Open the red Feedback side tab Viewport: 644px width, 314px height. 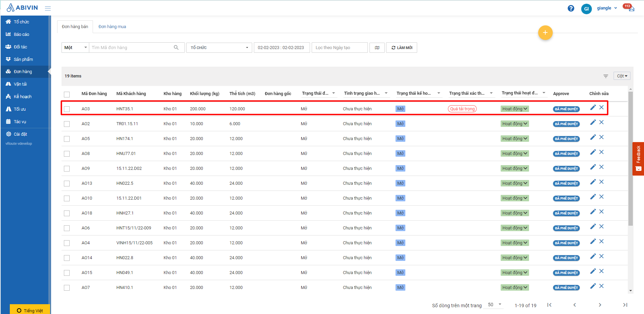(638, 159)
